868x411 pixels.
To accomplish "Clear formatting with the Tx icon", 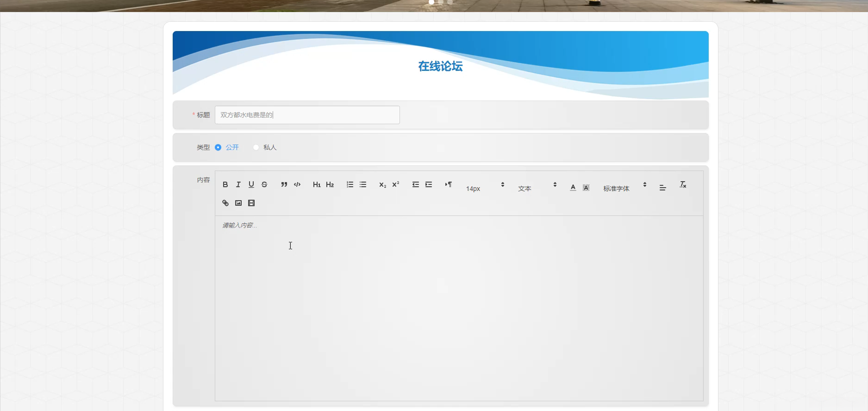I will [x=683, y=184].
